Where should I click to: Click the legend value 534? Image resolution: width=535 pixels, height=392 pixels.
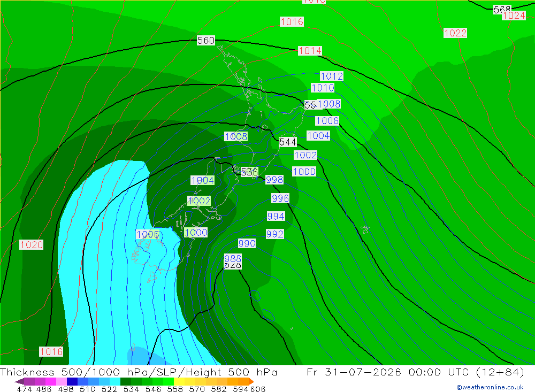click(131, 389)
